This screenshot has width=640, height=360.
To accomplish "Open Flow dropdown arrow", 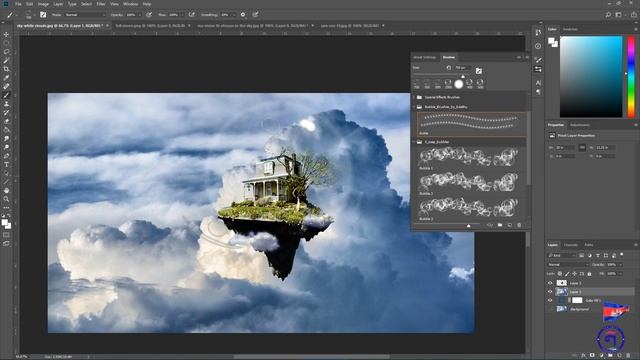I will (182, 15).
